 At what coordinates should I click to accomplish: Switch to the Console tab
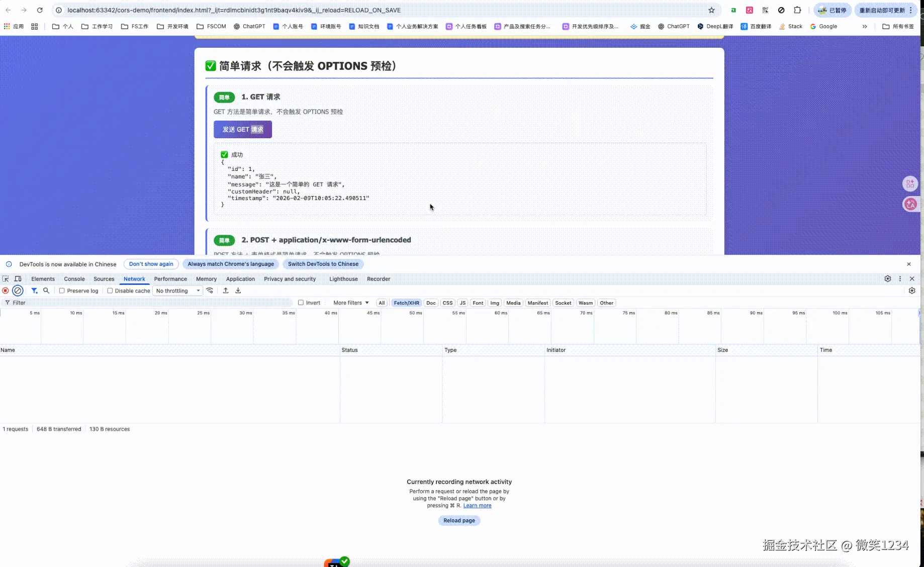click(74, 278)
